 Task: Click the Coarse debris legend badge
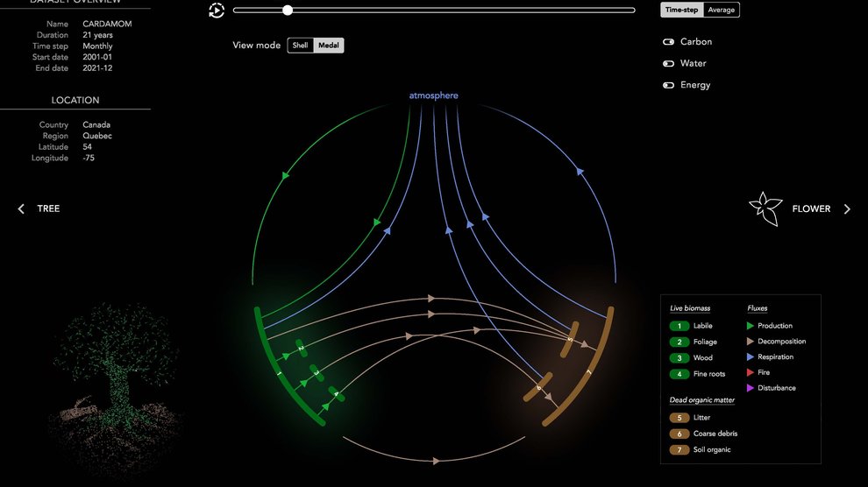(679, 434)
